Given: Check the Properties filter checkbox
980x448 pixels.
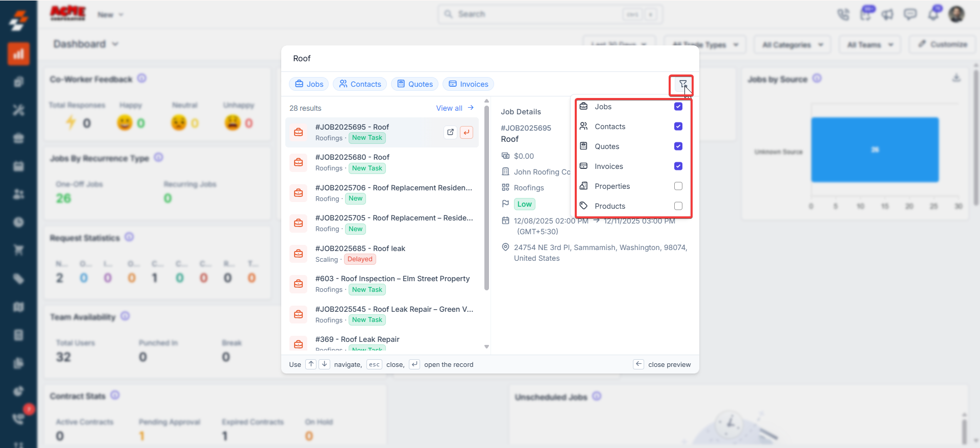Looking at the screenshot, I should click(x=678, y=186).
